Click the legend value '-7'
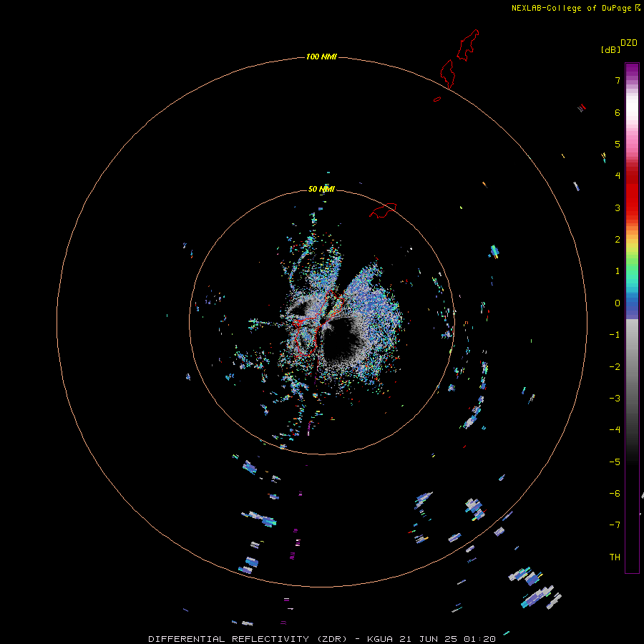Viewport: 644px width, 644px height. click(x=615, y=525)
